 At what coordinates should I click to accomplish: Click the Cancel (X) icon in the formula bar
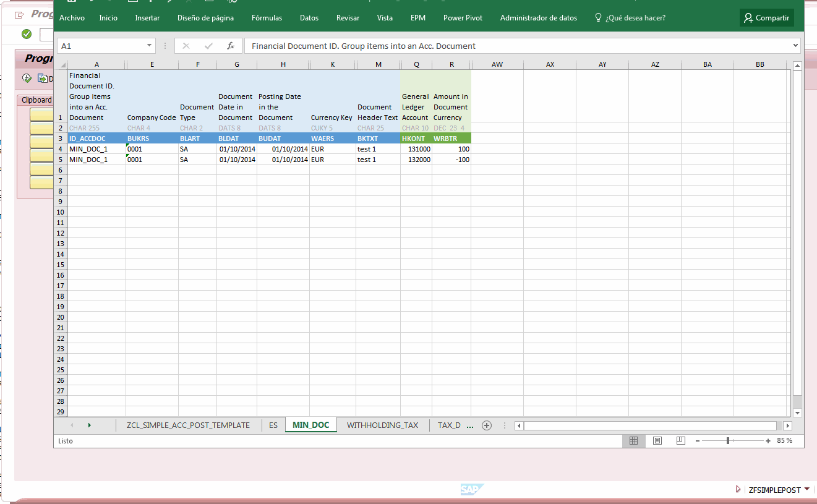tap(186, 45)
